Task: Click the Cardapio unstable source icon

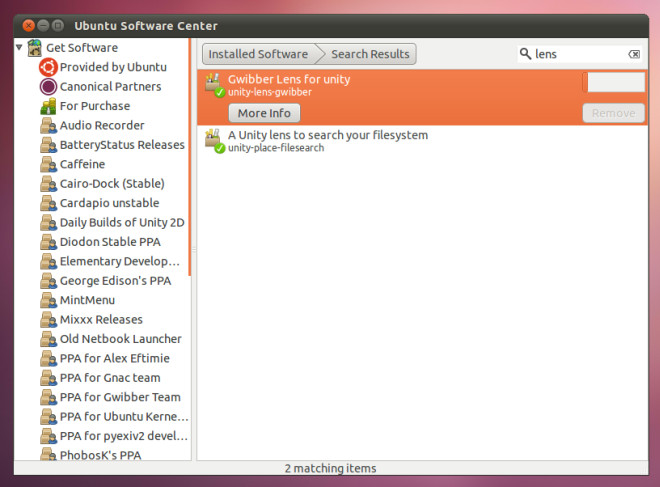Action: coord(48,203)
